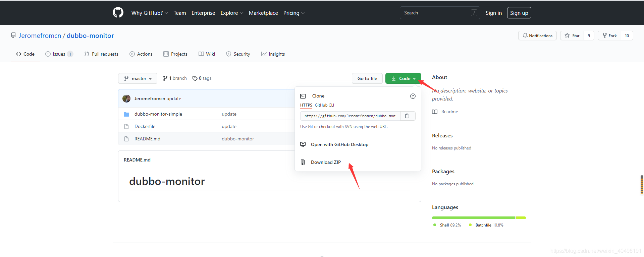Switch to the Security tab
The image size is (644, 257).
238,54
